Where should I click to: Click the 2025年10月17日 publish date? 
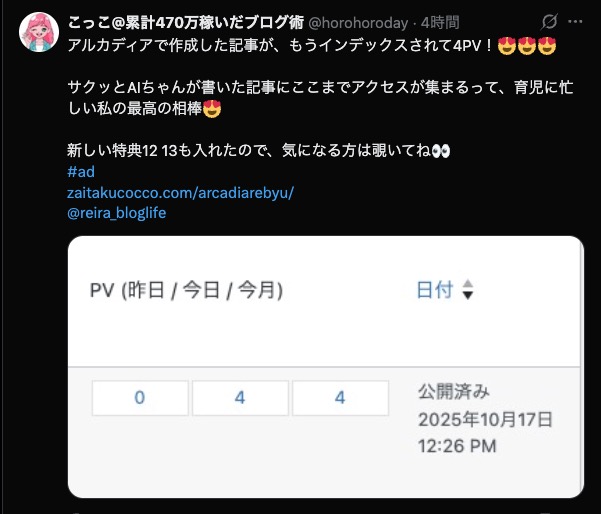tap(485, 418)
